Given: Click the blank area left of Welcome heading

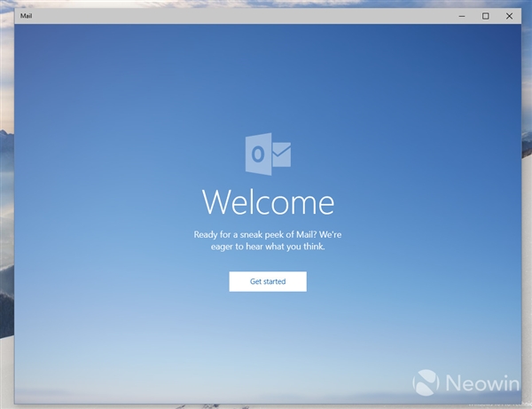Looking at the screenshot, I should (106, 202).
